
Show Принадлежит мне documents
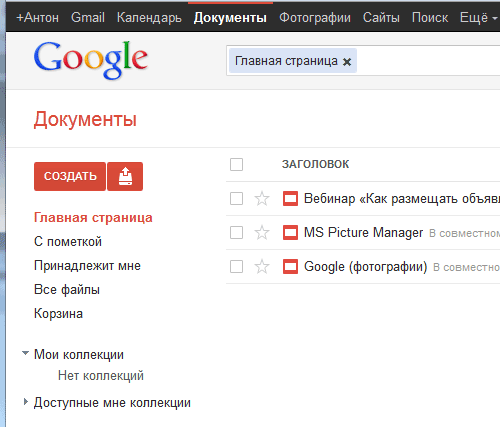coord(87,266)
